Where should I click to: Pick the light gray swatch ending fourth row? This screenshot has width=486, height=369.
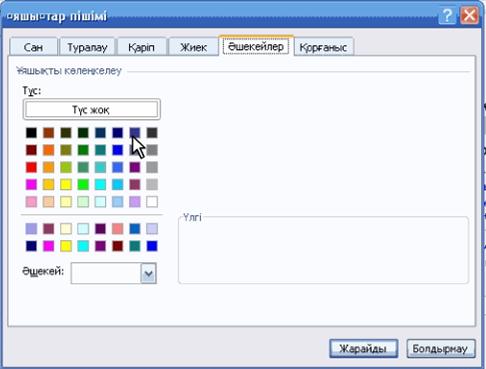tap(152, 184)
